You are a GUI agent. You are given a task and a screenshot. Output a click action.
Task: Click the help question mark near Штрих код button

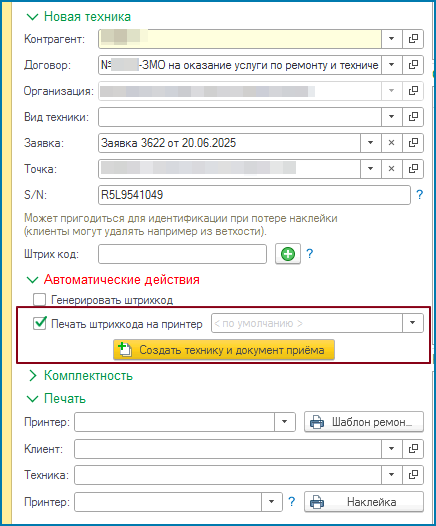coord(310,254)
